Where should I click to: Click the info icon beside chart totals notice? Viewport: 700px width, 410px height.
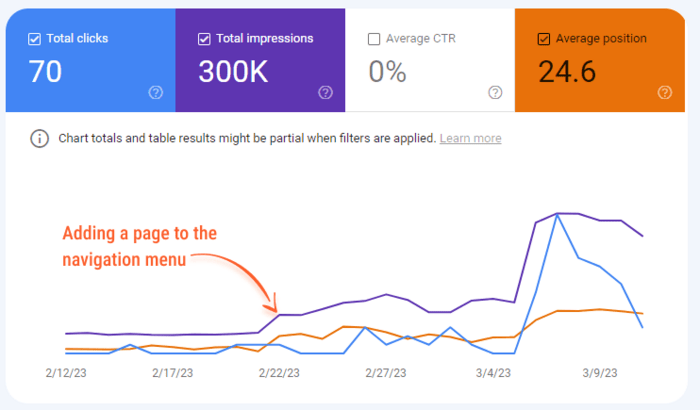39,138
